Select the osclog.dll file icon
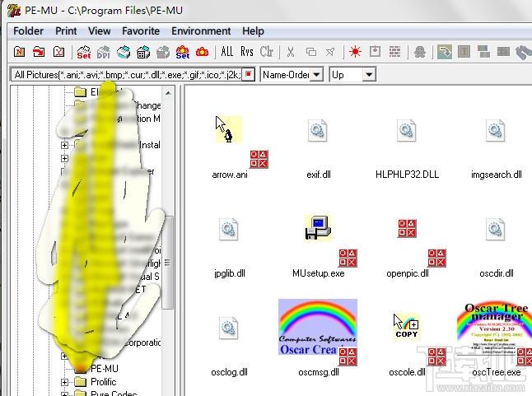Image resolution: width=532 pixels, height=396 pixels. point(229,328)
